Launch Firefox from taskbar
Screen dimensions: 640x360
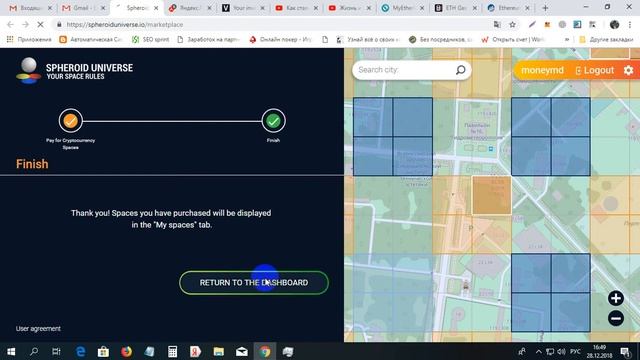point(127,351)
